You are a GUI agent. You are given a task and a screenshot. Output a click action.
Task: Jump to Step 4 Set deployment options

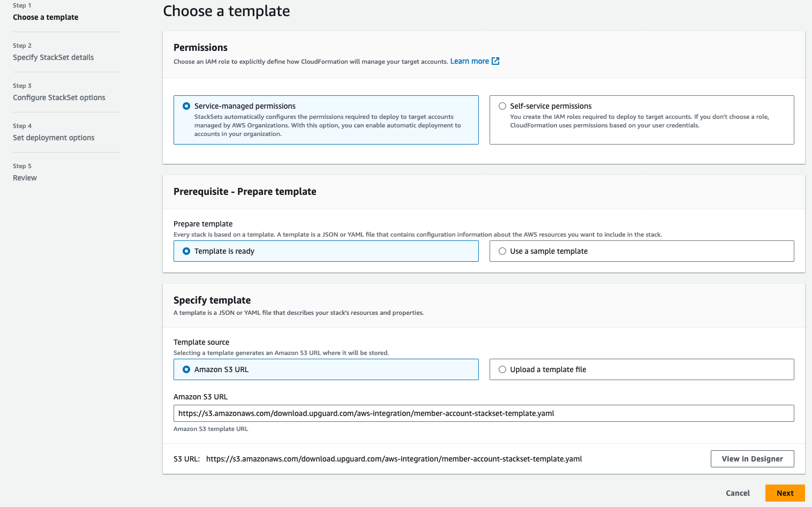tap(54, 138)
